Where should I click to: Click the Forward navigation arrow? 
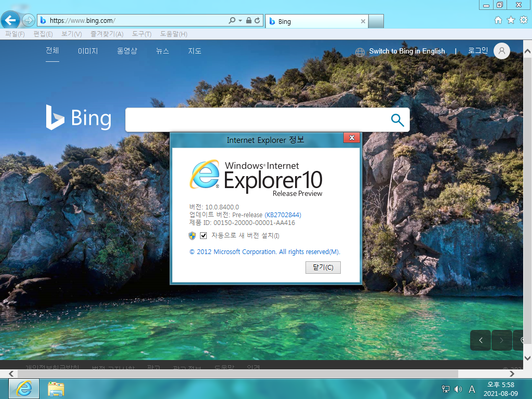tap(29, 20)
